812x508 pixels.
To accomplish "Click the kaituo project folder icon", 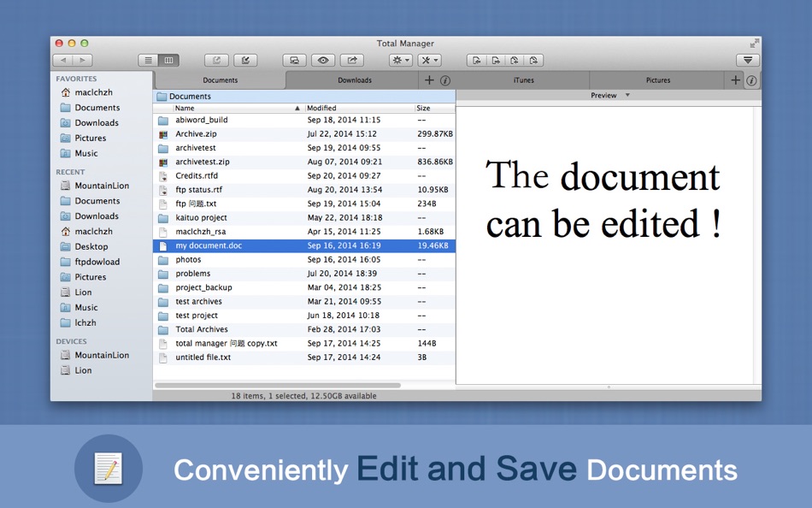I will pos(163,218).
